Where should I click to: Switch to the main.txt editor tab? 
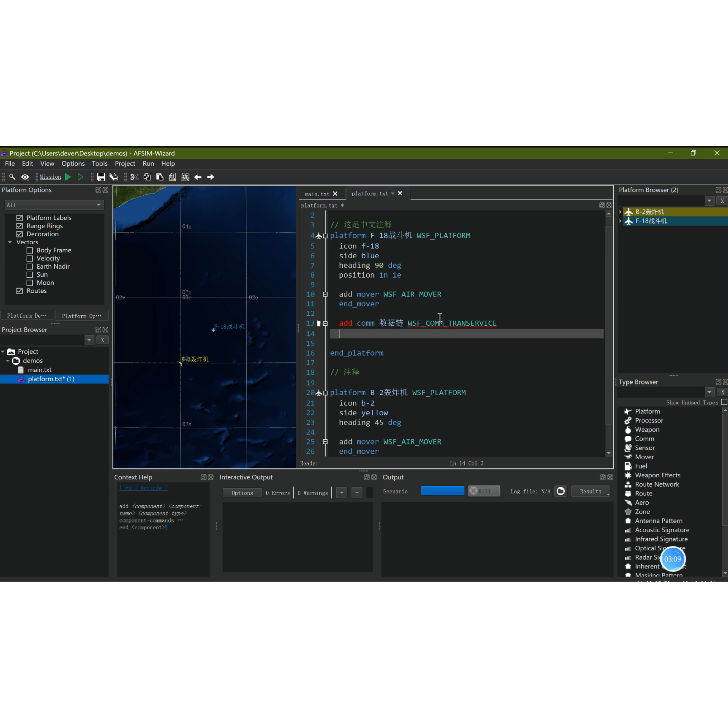(x=317, y=194)
